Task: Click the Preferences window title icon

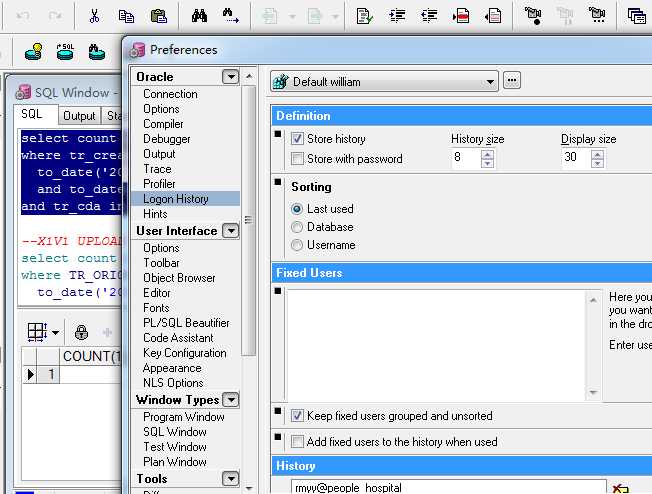Action: (137, 50)
